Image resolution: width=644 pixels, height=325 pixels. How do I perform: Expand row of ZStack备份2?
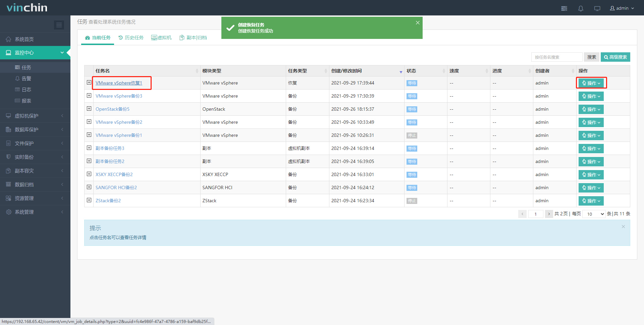[89, 200]
